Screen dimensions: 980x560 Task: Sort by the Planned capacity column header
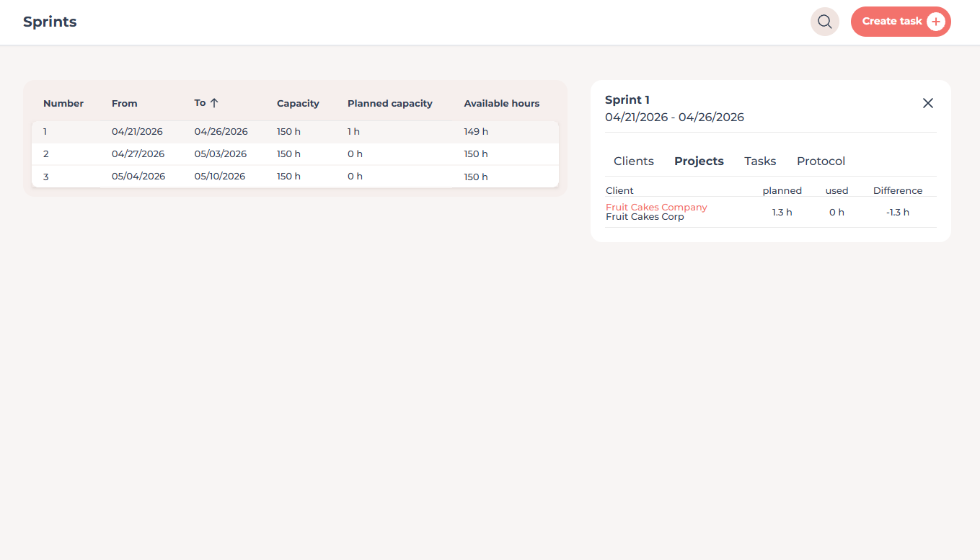coord(390,104)
